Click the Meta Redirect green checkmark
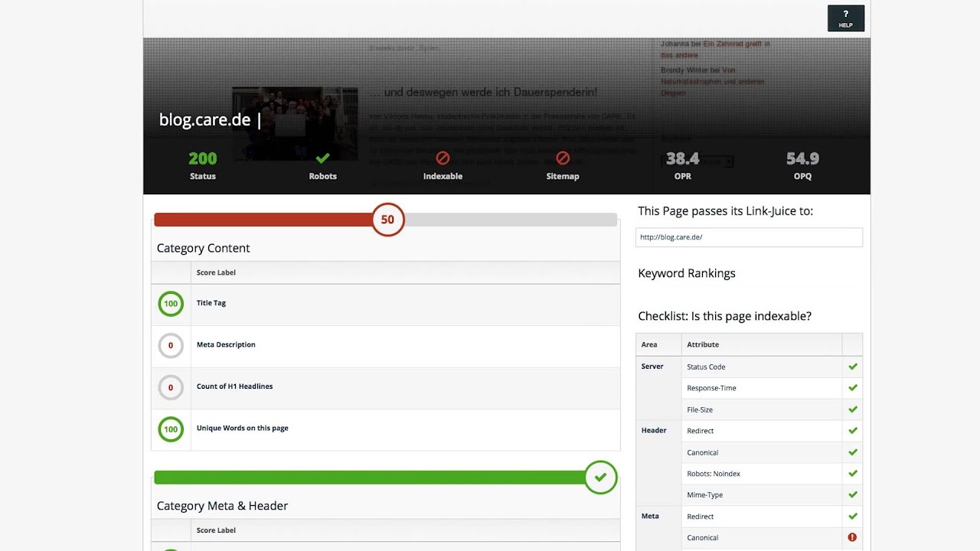Image resolution: width=980 pixels, height=551 pixels. pos(852,517)
